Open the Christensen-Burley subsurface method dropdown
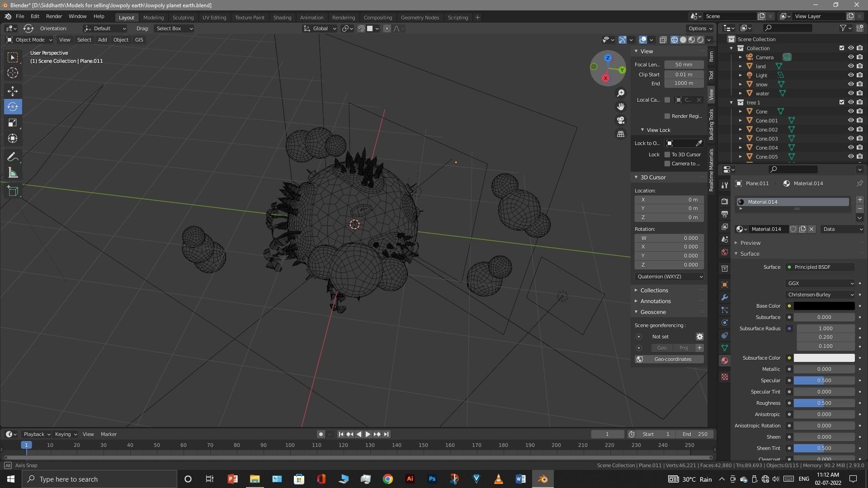The height and width of the screenshot is (488, 868). 820,295
